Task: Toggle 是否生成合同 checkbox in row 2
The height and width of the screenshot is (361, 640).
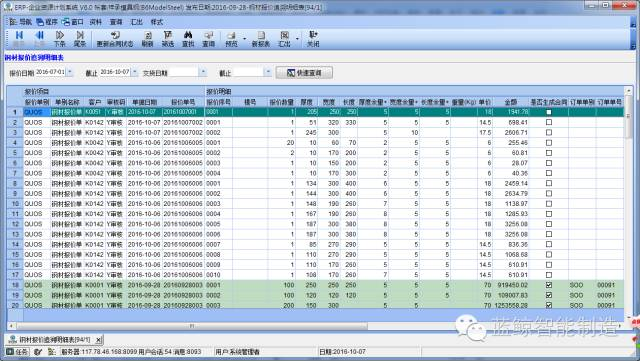Action: (549, 122)
